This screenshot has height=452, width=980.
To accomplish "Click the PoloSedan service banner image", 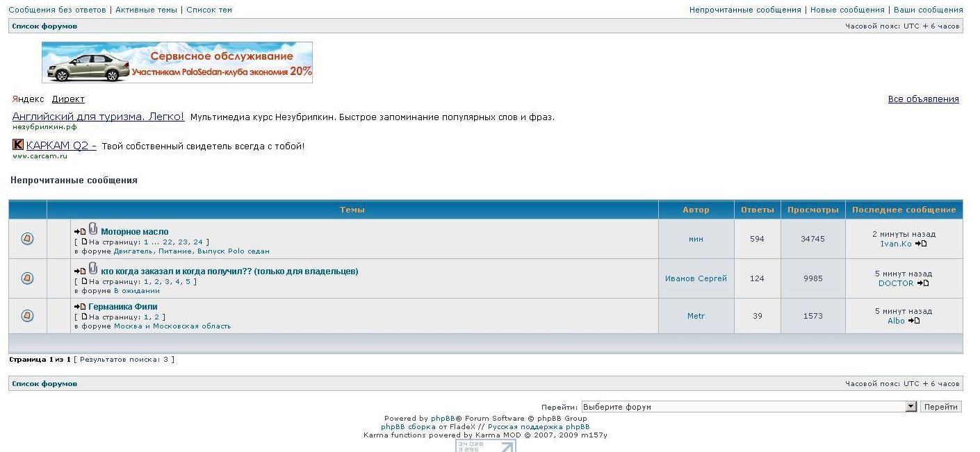I will pos(177,62).
